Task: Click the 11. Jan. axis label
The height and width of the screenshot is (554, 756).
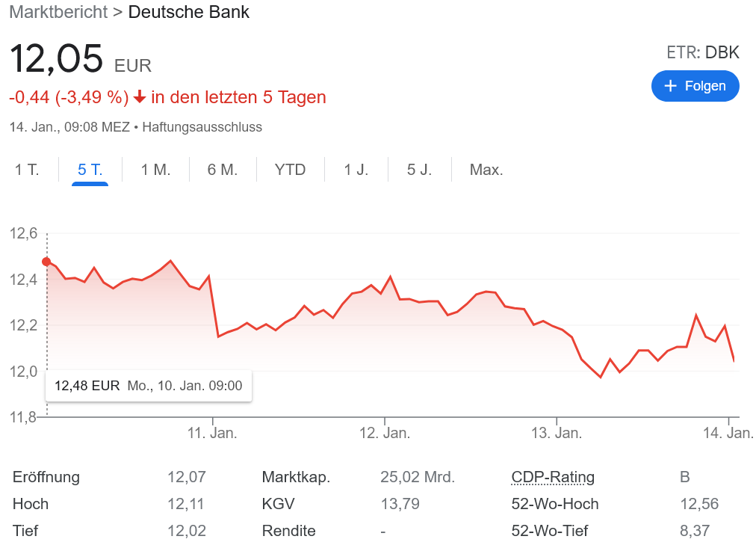Action: click(x=212, y=434)
